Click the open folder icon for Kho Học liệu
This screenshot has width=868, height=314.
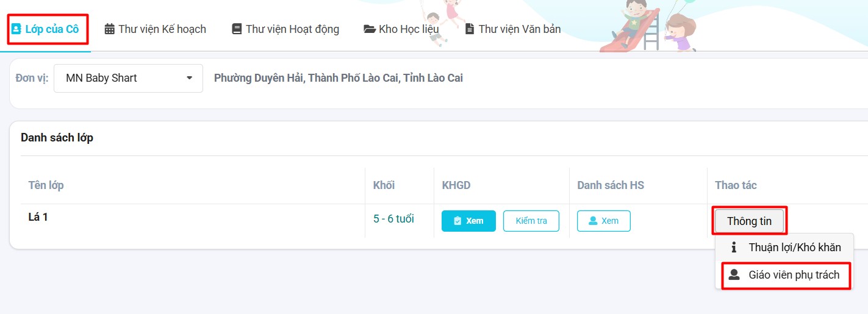tap(370, 29)
